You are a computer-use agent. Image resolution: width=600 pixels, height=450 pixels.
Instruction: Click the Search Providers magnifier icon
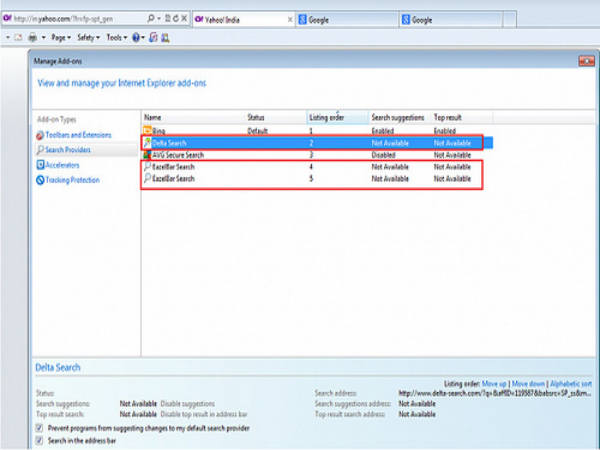tap(40, 149)
